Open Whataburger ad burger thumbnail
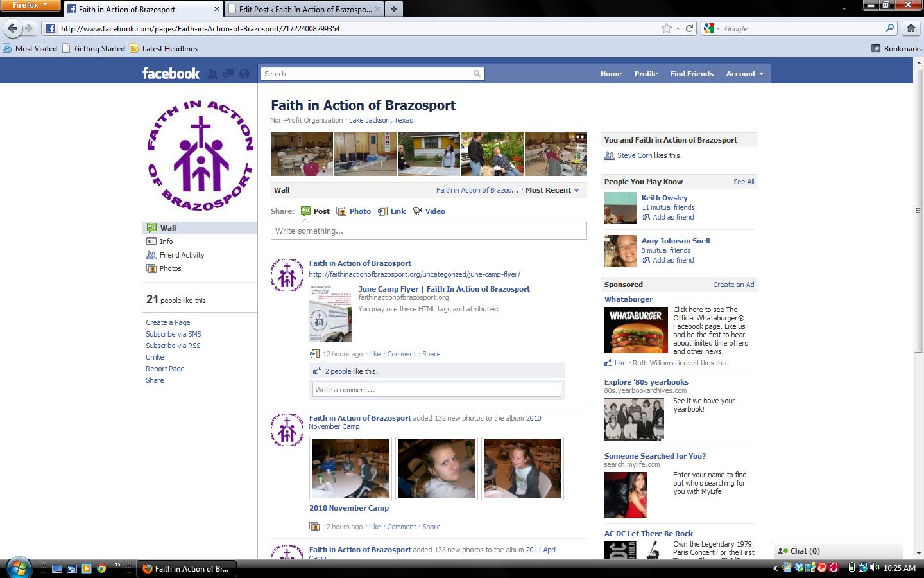Screen dimensions: 924x578 click(636, 330)
